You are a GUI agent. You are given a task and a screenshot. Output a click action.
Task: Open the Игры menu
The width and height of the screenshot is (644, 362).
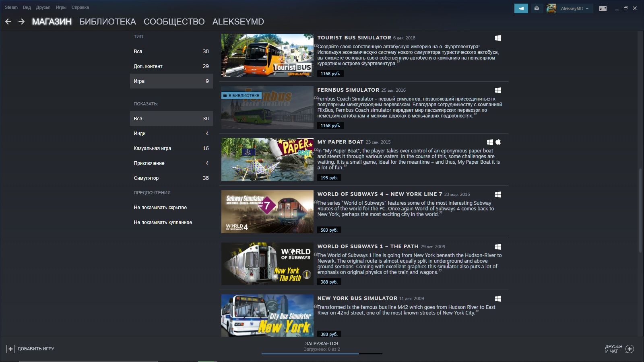tap(61, 7)
